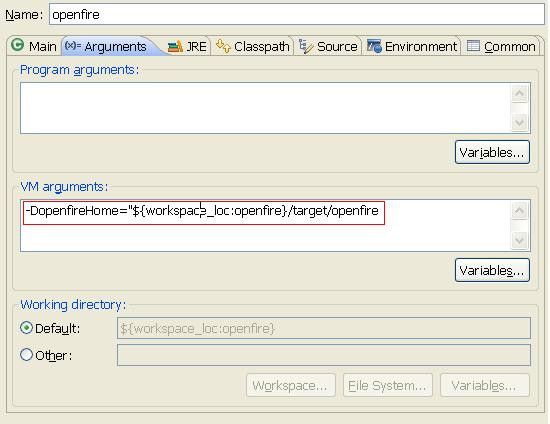Click the -DopenfireHome VM argument text
This screenshot has width=550, height=424.
coord(202,211)
